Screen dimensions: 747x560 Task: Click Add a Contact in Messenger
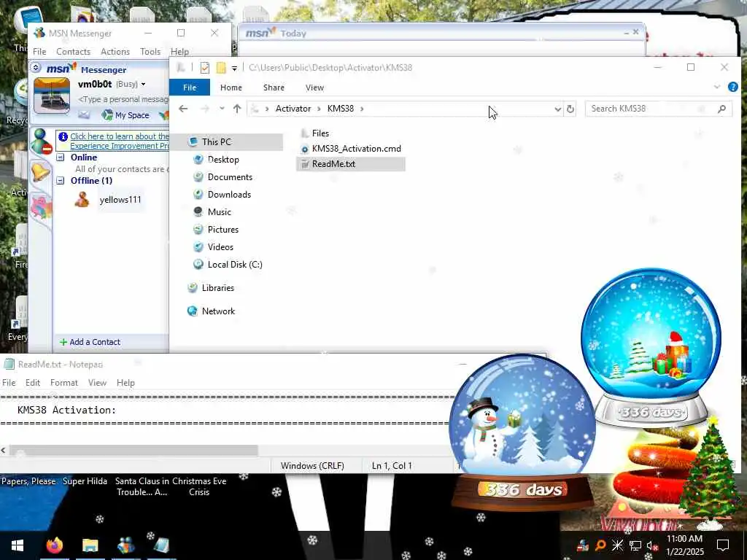pyautogui.click(x=90, y=342)
